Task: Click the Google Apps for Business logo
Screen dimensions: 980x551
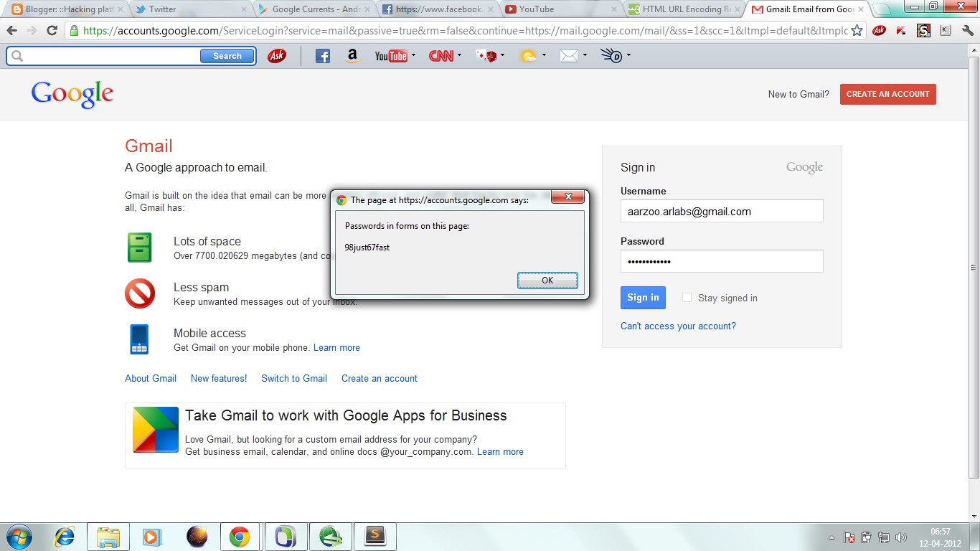Action: [x=156, y=430]
